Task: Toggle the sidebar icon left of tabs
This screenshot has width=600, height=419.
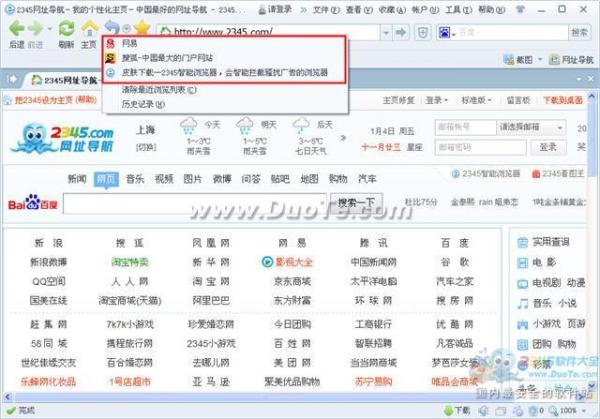Action: (x=12, y=79)
